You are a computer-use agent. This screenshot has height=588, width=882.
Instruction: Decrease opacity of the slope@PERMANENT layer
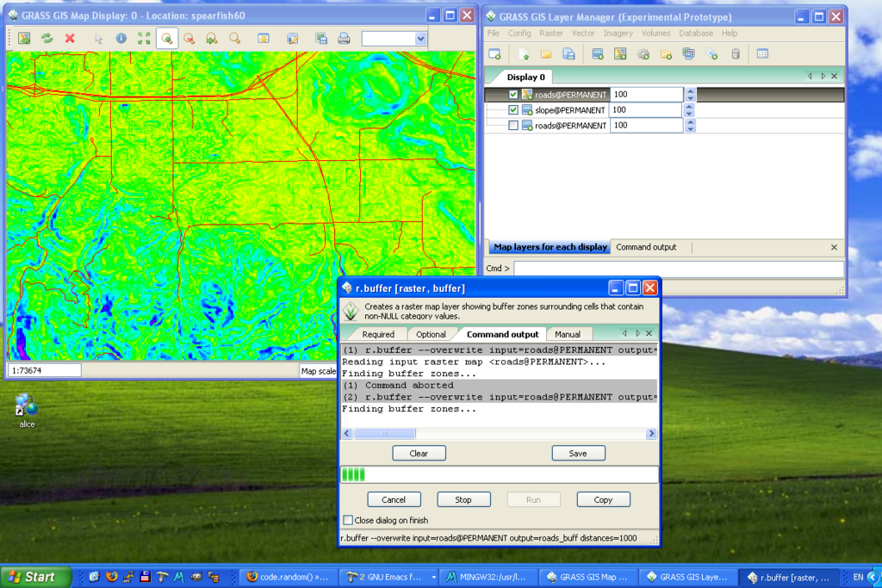point(690,114)
